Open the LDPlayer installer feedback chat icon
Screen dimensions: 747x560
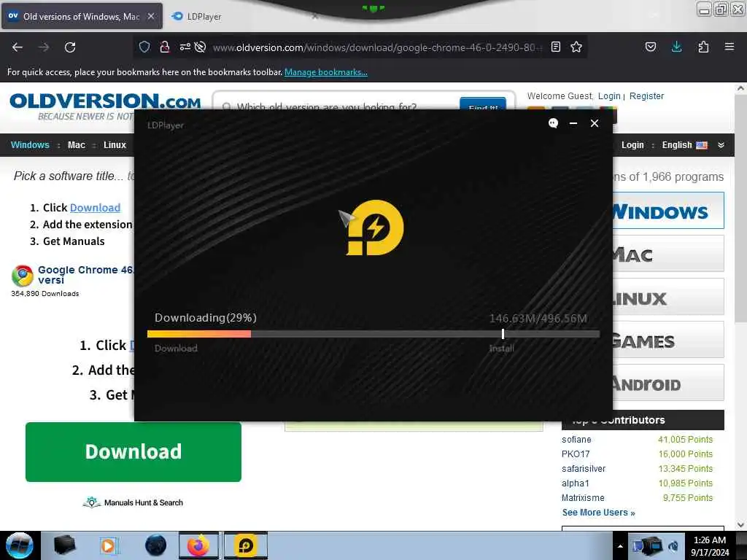[553, 123]
